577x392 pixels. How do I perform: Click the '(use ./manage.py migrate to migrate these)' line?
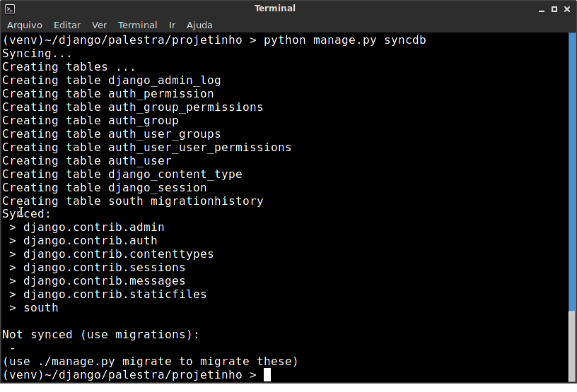click(150, 362)
